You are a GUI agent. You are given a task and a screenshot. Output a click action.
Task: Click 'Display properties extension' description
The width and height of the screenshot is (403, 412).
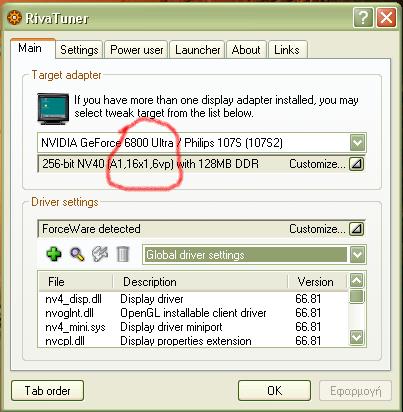(186, 341)
